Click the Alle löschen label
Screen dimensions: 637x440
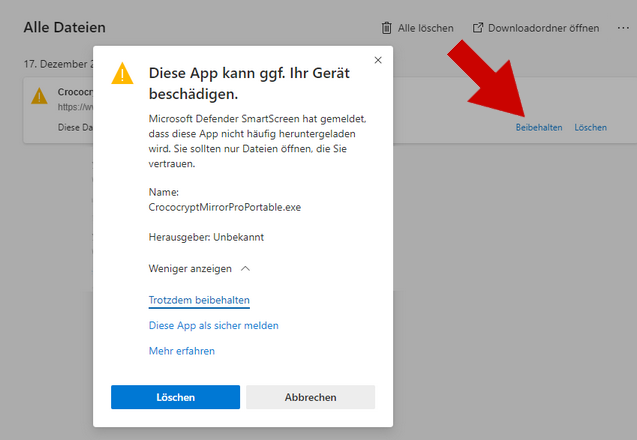425,28
